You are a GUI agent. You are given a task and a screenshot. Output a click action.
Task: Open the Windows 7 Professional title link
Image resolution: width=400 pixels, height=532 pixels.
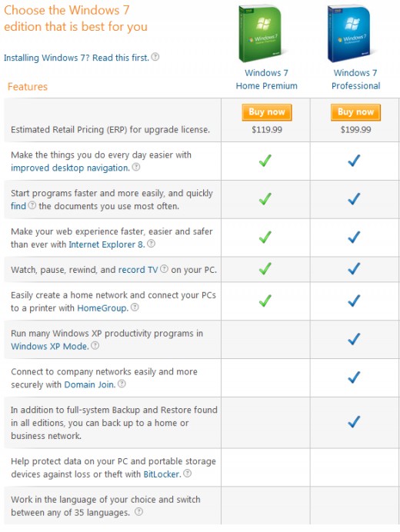[x=355, y=79]
